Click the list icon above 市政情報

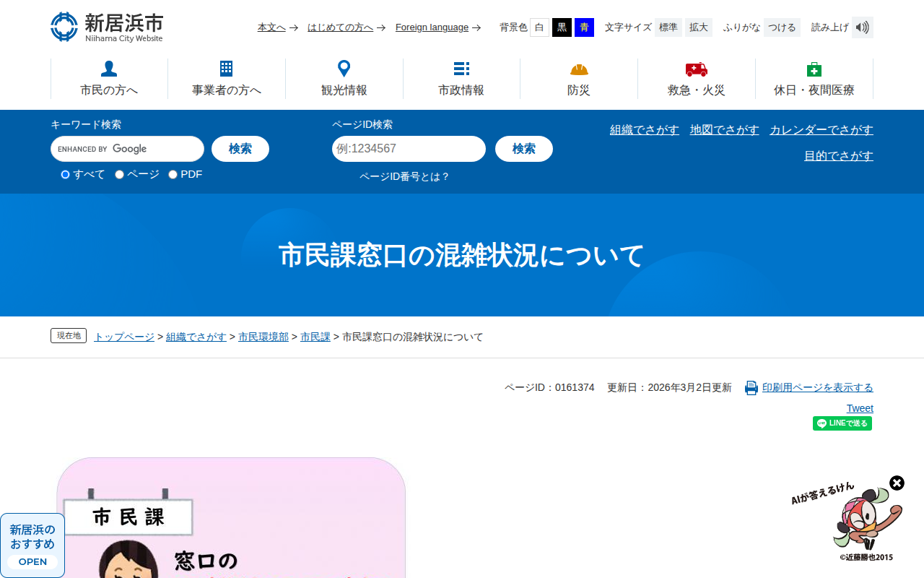point(461,69)
